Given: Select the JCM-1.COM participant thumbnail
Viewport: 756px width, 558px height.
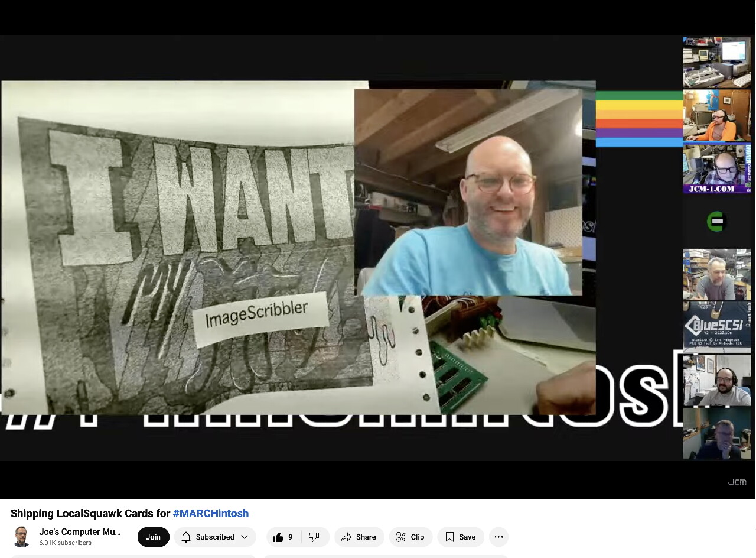Looking at the screenshot, I should pyautogui.click(x=716, y=168).
